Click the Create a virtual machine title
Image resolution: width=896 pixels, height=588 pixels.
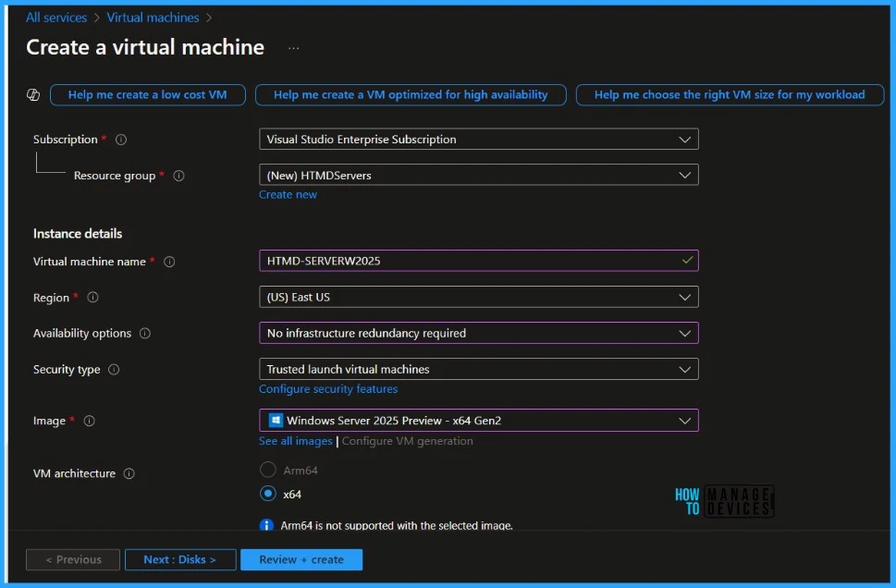145,47
